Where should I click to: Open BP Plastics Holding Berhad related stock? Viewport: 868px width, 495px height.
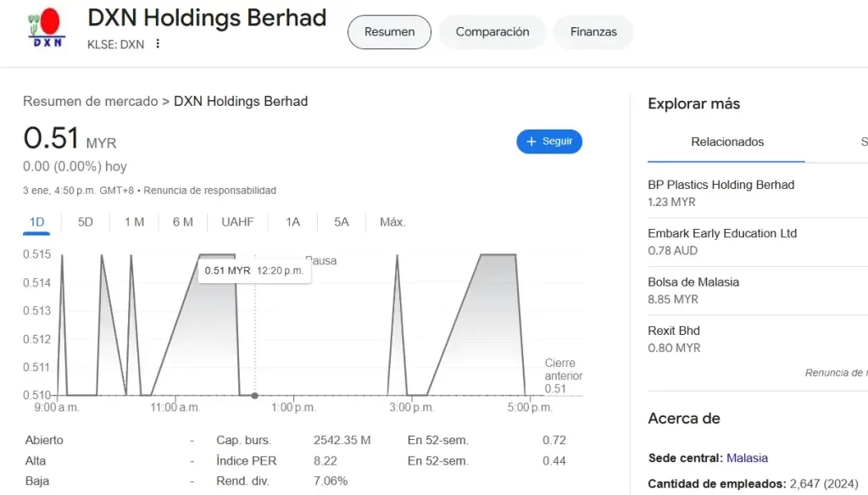pyautogui.click(x=721, y=185)
